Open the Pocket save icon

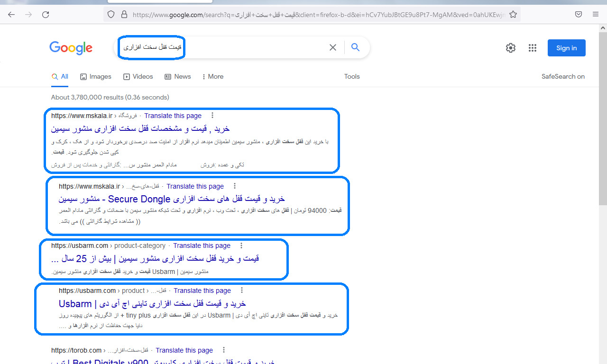pos(579,15)
